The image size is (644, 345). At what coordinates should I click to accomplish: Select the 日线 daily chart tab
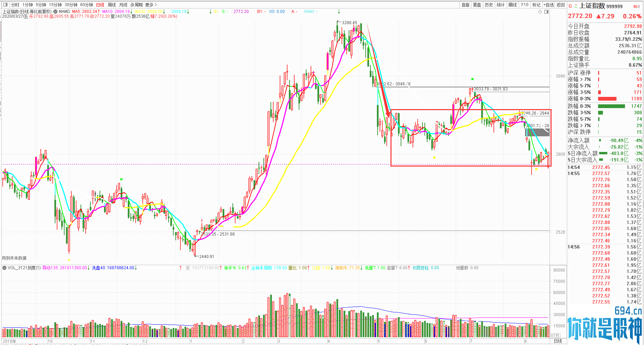[100, 5]
